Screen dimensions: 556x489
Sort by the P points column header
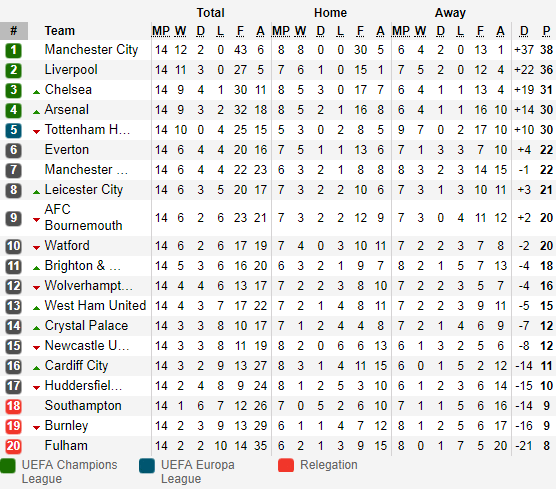point(546,31)
